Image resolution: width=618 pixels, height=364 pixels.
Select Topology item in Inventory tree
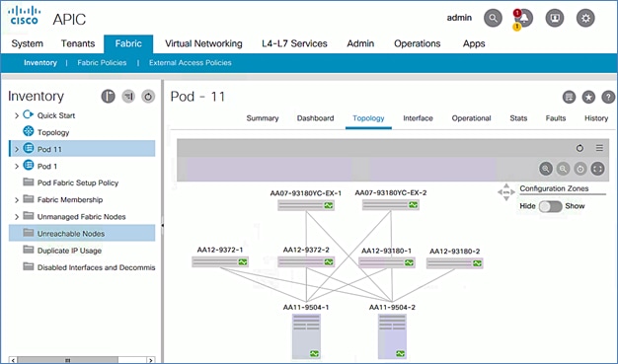click(x=53, y=132)
